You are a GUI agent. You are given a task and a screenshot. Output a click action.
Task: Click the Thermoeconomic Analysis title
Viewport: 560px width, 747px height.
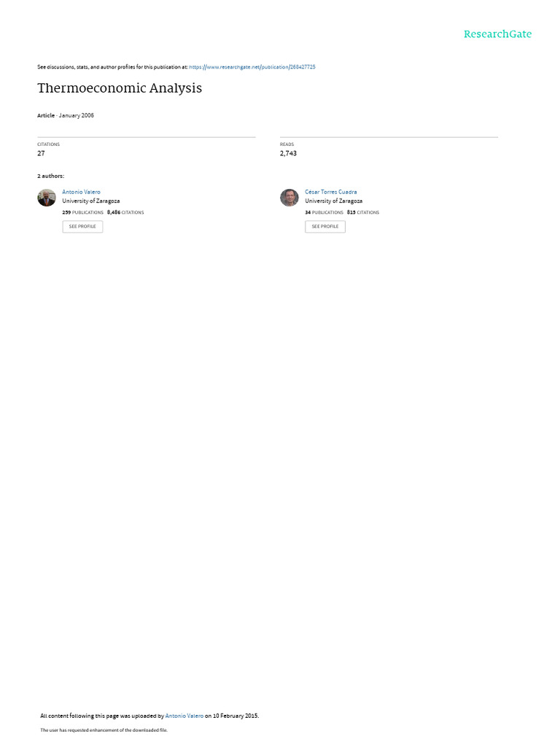[x=120, y=88]
